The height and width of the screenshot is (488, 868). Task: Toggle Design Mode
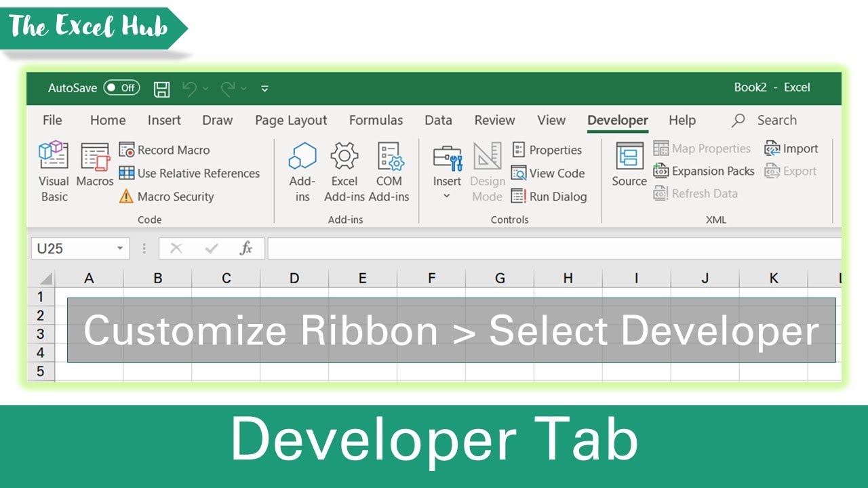pos(487,171)
